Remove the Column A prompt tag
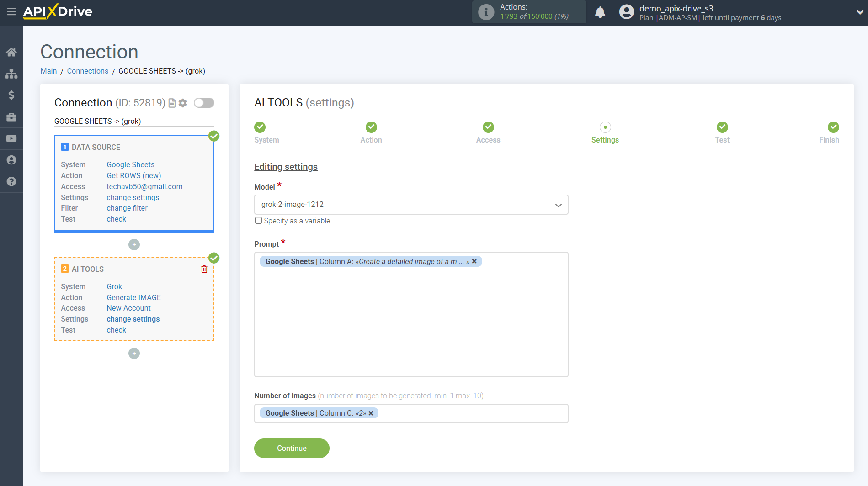This screenshot has height=486, width=868. click(474, 261)
